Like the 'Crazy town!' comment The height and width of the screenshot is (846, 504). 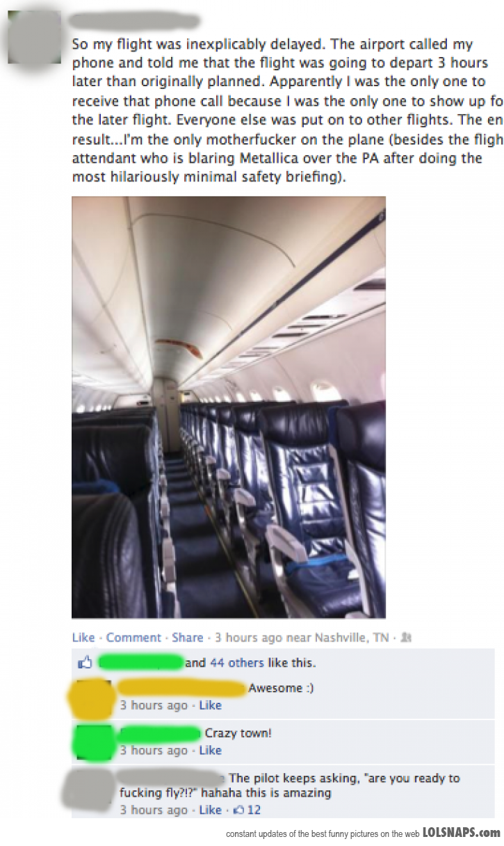pos(210,750)
